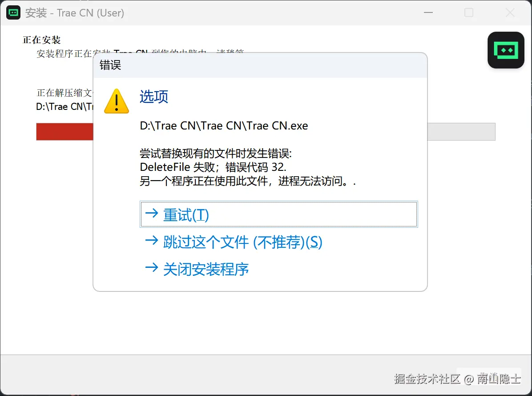Open the 选项 link in the error dialog

coord(153,97)
